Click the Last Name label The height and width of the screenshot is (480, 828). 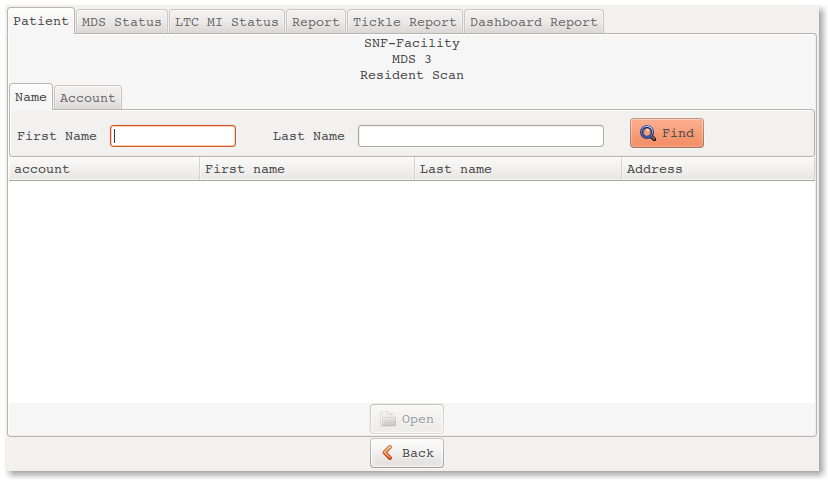pos(308,136)
